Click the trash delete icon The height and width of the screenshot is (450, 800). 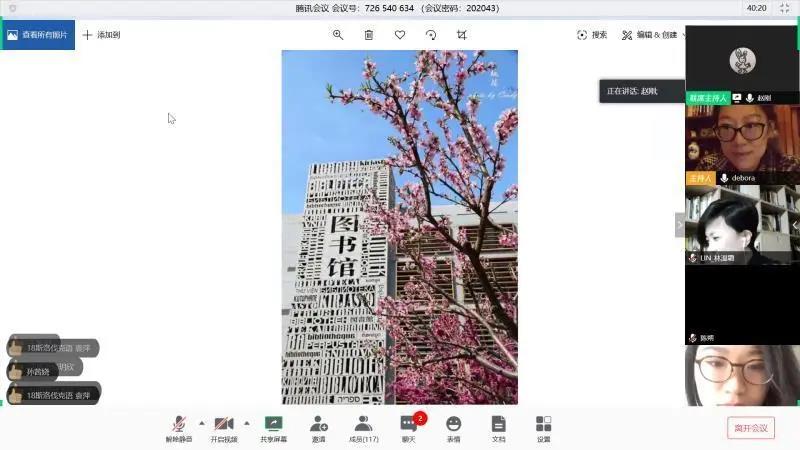(x=369, y=35)
